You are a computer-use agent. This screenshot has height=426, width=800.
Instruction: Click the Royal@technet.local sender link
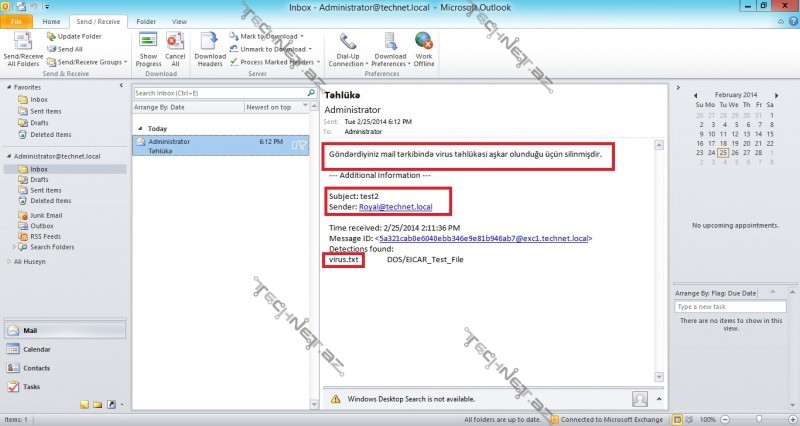tap(395, 207)
